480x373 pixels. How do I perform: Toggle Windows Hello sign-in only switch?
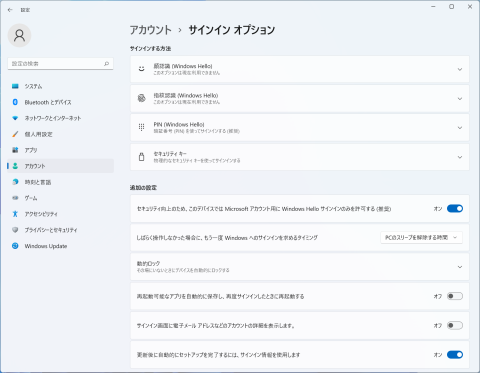click(x=455, y=209)
